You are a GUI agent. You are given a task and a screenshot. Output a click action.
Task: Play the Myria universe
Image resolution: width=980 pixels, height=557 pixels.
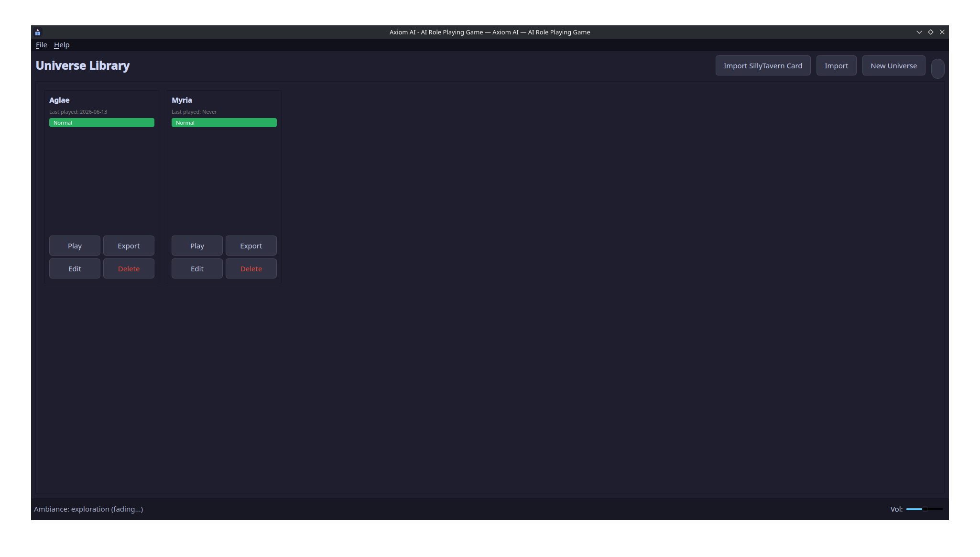[x=197, y=246]
